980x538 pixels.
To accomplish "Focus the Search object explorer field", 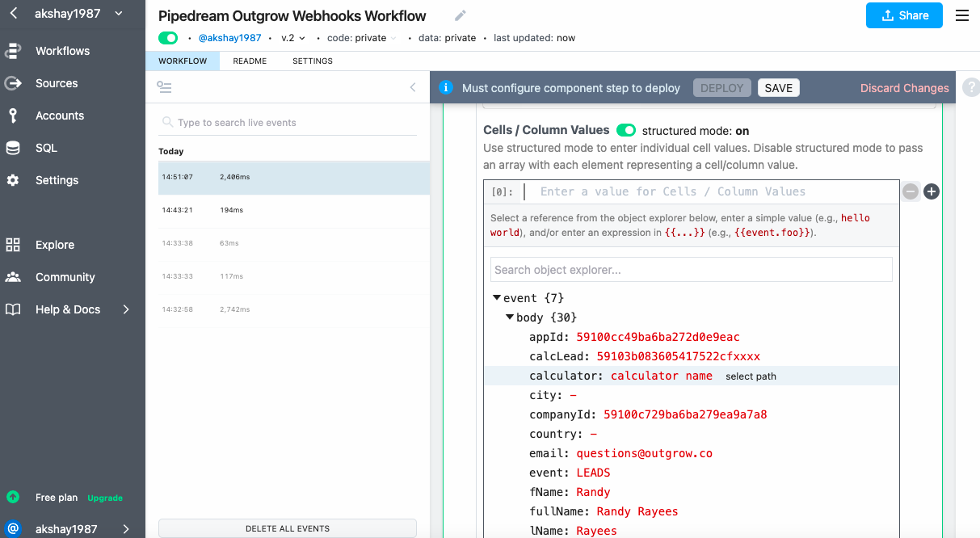I will [x=692, y=270].
